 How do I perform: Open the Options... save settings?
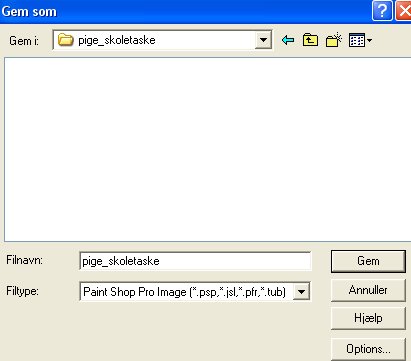tap(368, 349)
